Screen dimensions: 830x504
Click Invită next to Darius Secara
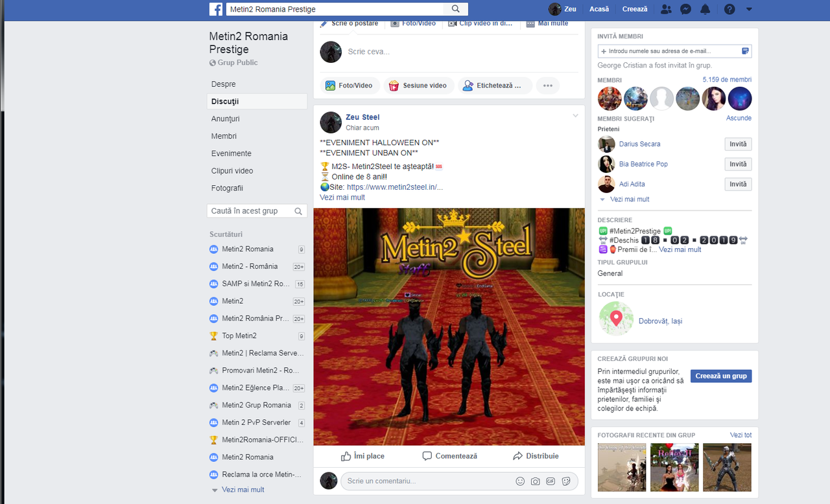[x=738, y=144]
